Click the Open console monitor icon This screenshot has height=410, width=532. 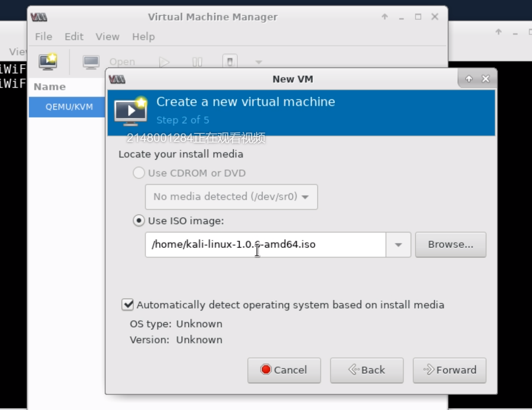91,62
